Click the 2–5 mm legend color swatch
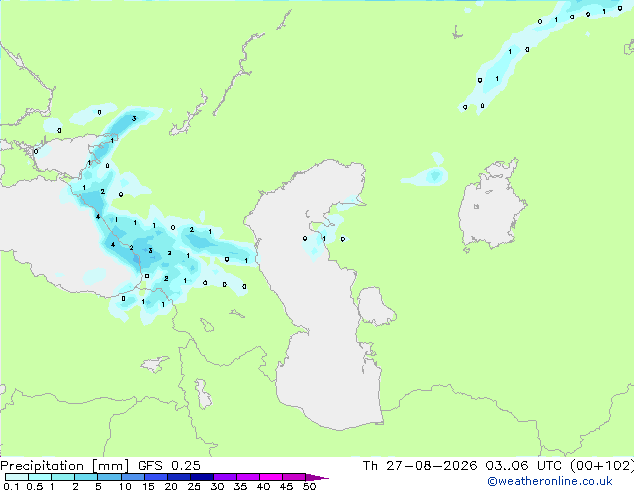The height and width of the screenshot is (490, 634). [x=86, y=477]
